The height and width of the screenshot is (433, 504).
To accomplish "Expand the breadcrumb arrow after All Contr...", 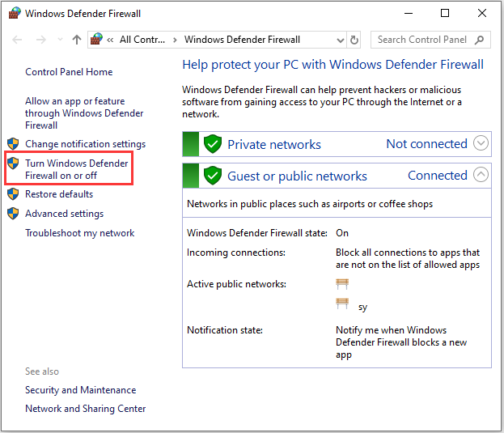I will [175, 40].
